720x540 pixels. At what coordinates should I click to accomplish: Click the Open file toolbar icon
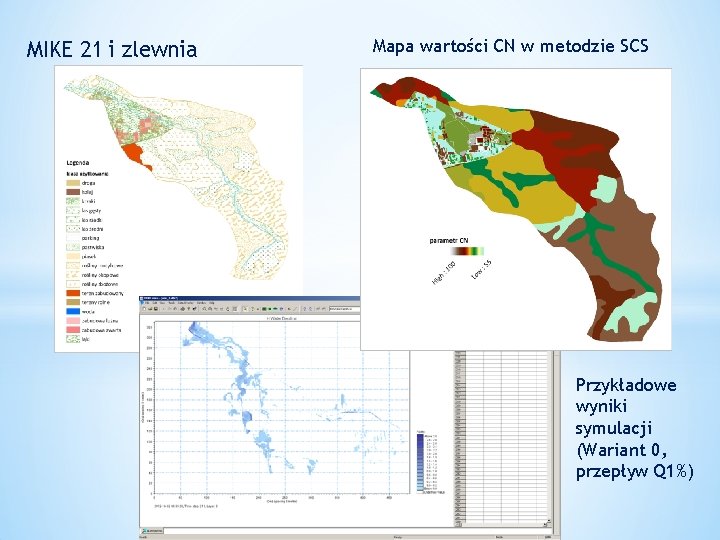pos(150,309)
